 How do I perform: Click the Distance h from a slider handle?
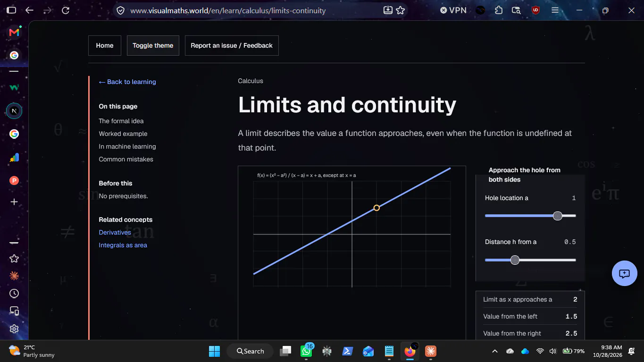tap(515, 260)
